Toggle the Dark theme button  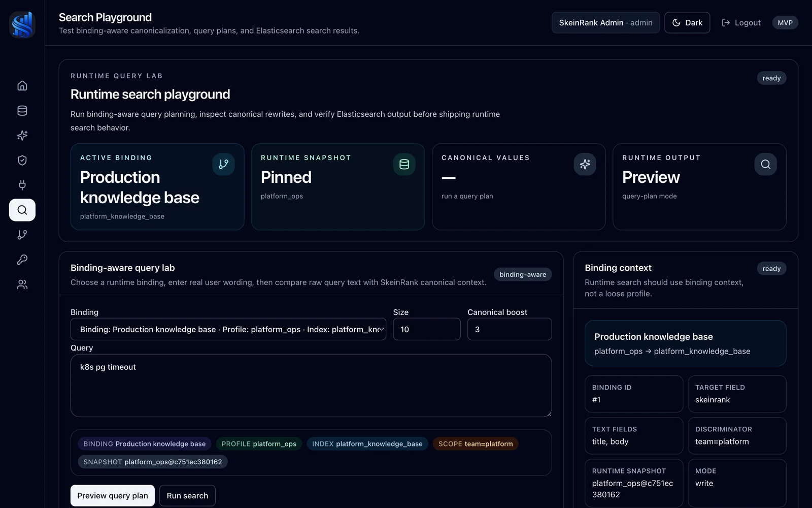[x=687, y=23]
